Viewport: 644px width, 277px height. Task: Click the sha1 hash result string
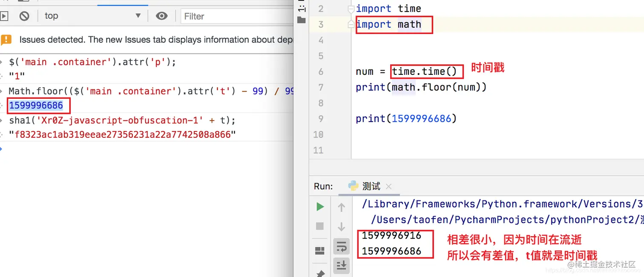[x=123, y=135]
